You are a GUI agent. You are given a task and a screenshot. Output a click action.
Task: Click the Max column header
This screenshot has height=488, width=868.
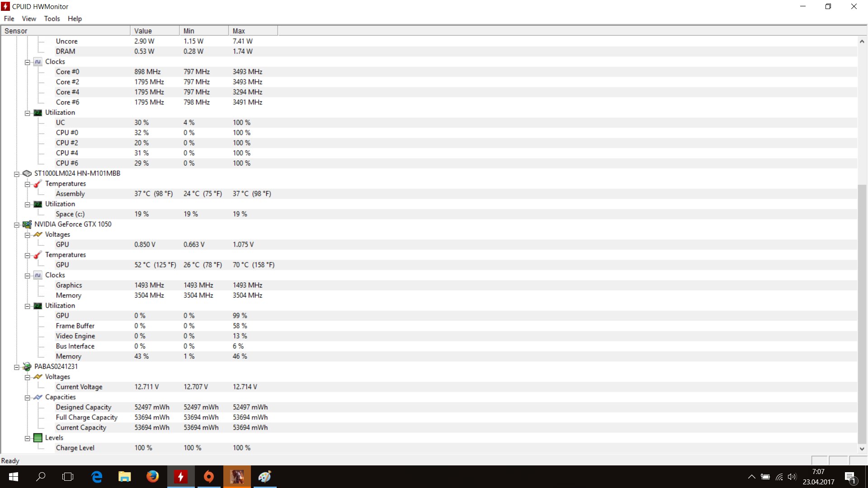254,31
